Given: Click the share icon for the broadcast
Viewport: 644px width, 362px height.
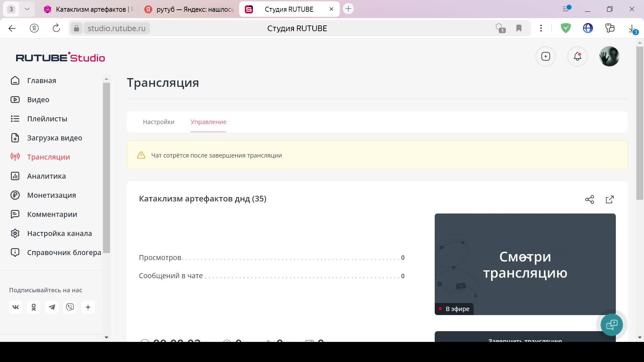Looking at the screenshot, I should point(589,199).
